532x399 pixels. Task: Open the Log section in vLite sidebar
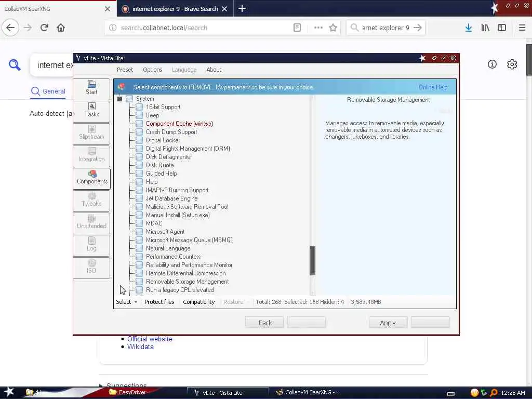[x=91, y=245]
